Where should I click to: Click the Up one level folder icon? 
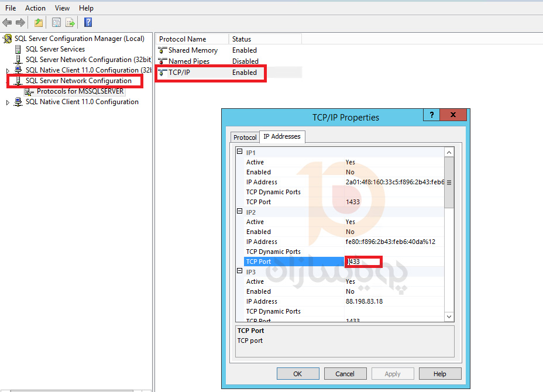(38, 23)
